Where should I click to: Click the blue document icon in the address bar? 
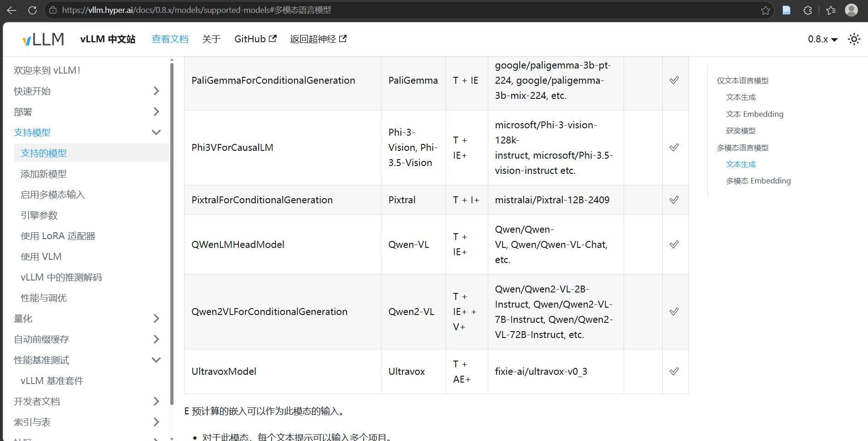[787, 10]
